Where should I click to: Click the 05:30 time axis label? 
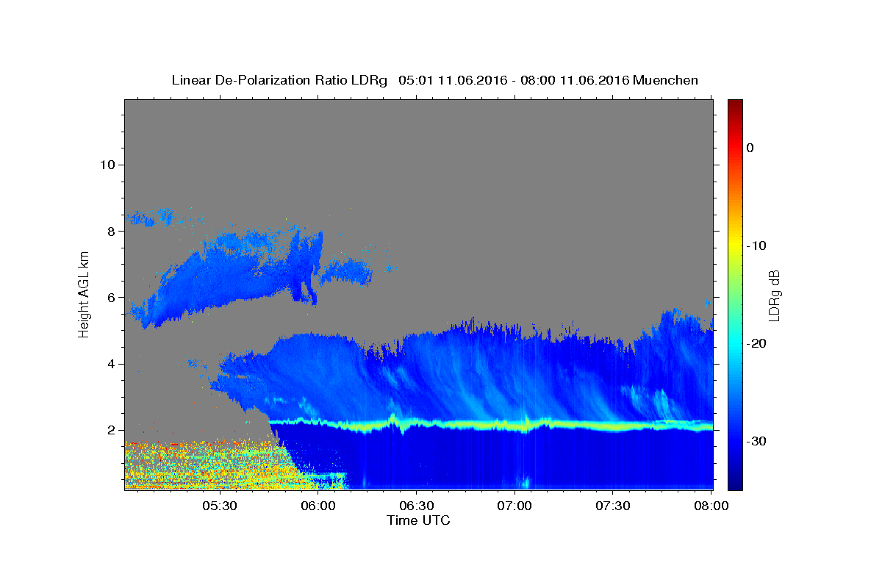[219, 506]
